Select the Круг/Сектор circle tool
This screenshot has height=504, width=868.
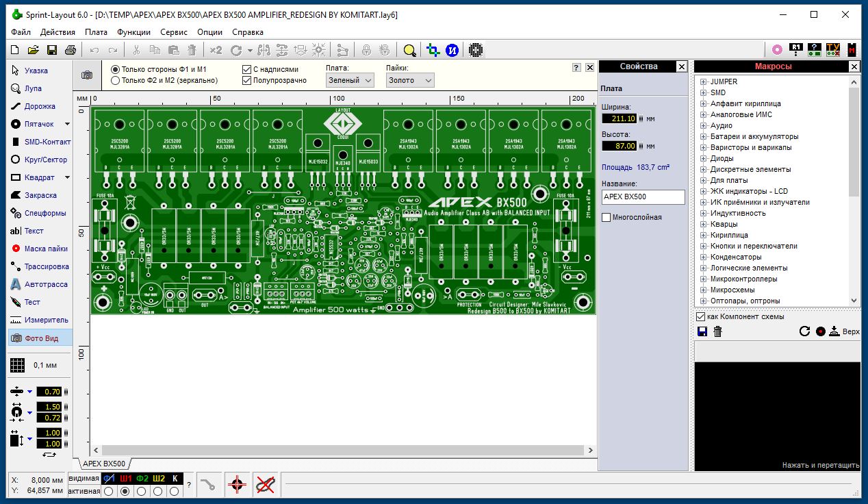(40, 160)
